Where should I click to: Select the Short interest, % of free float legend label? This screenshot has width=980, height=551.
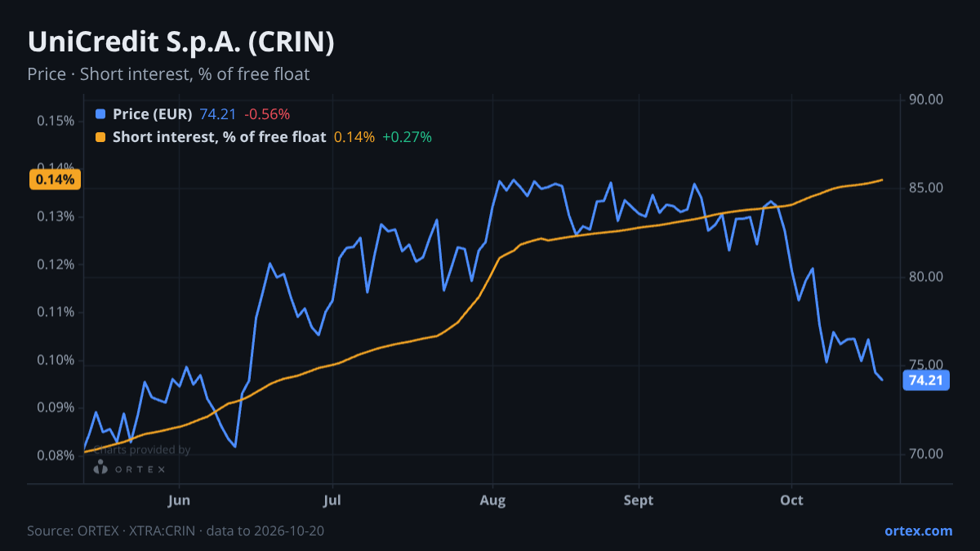click(220, 137)
